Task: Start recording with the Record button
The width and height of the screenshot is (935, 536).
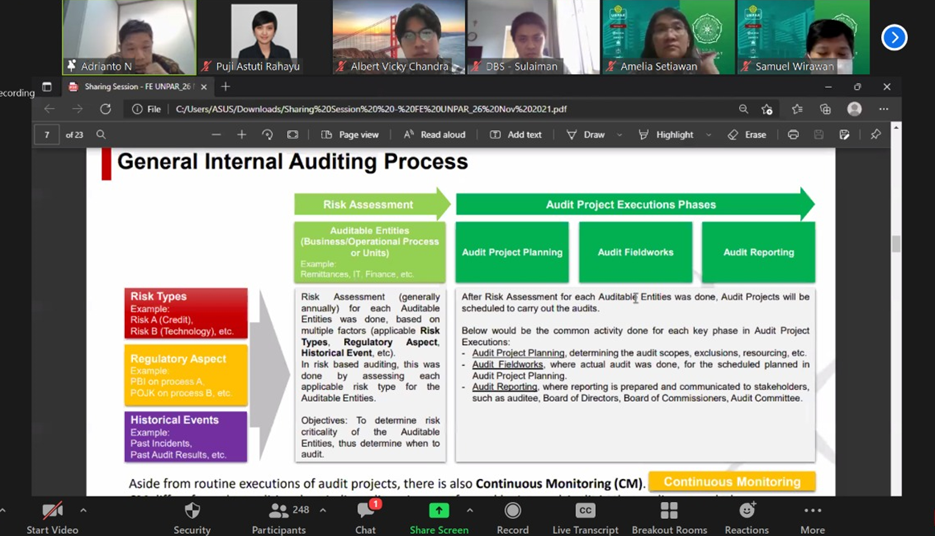Action: [513, 511]
